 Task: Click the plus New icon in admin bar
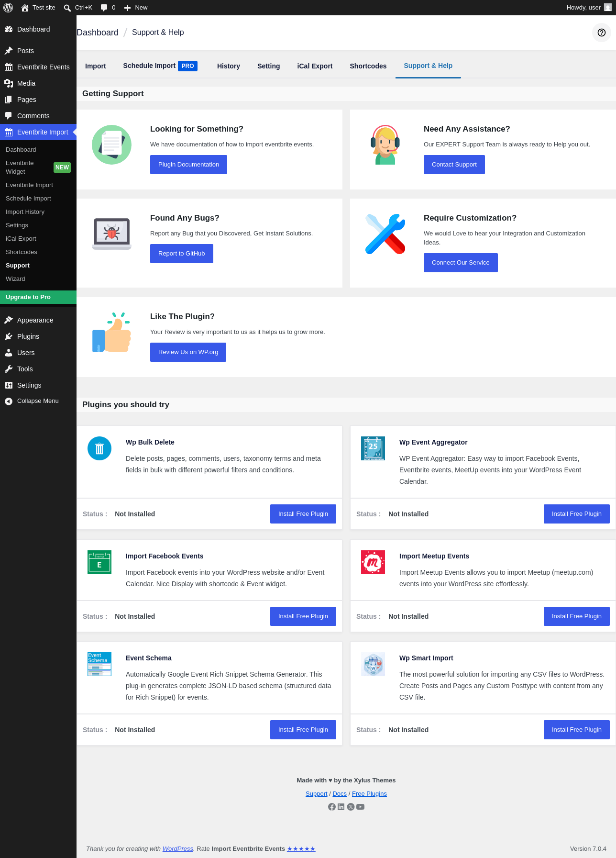pos(128,8)
